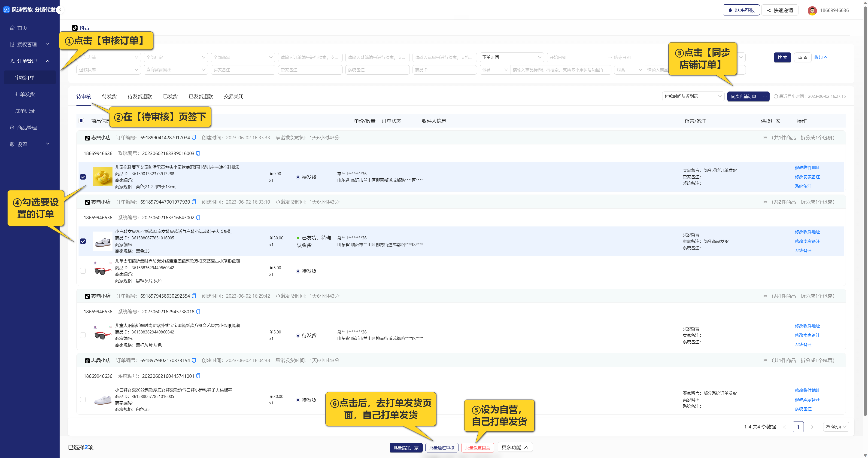Click user avatar icon in header
868x458 pixels.
pyautogui.click(x=812, y=10)
